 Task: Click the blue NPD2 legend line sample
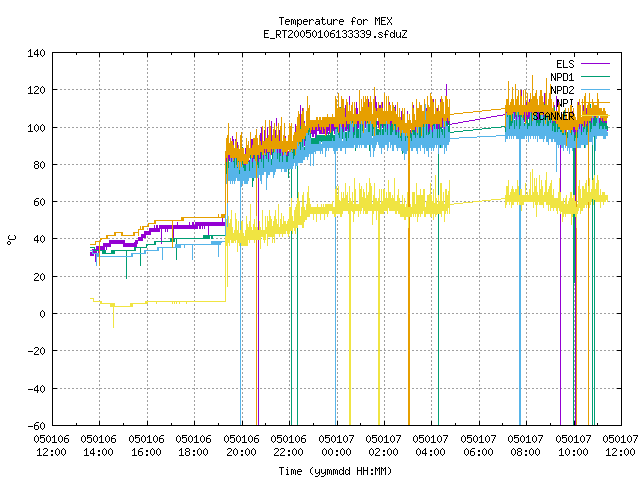[596, 89]
